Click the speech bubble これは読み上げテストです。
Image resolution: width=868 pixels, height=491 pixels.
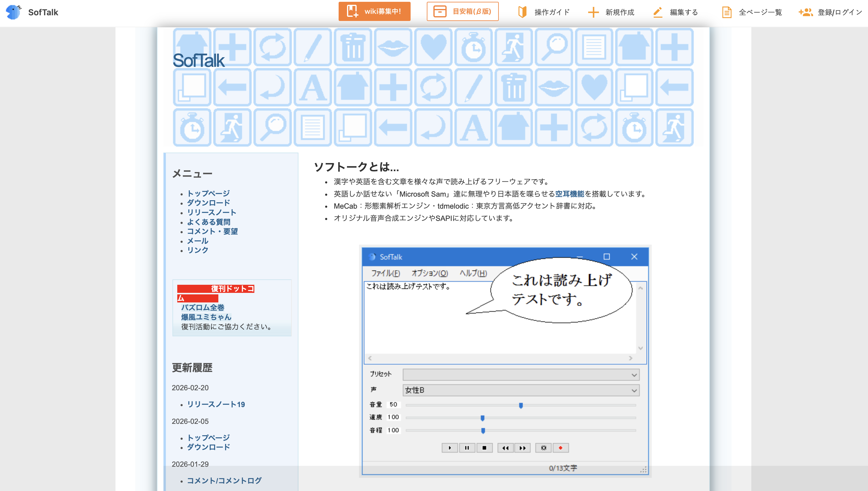point(561,290)
